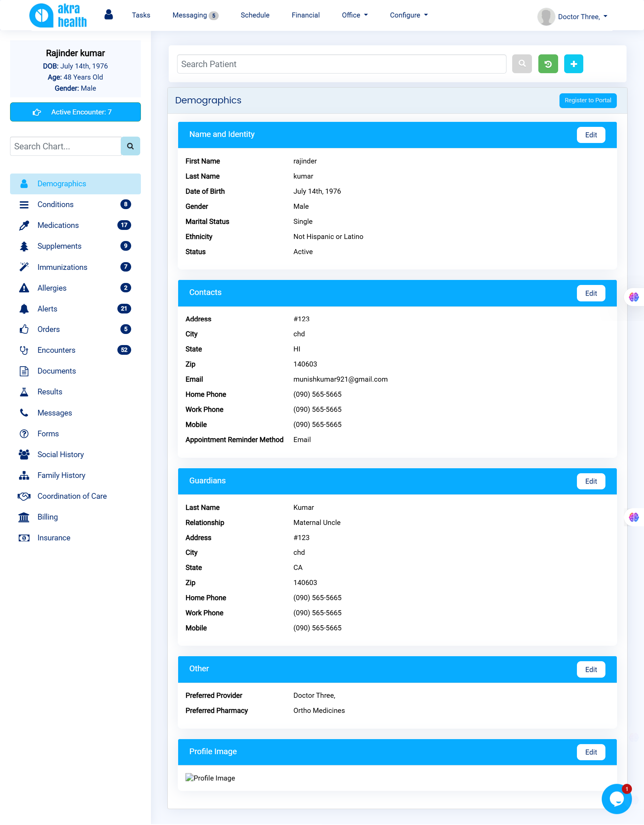Open the chat bubble widget
Screen dimensions: 644x825
click(x=616, y=798)
